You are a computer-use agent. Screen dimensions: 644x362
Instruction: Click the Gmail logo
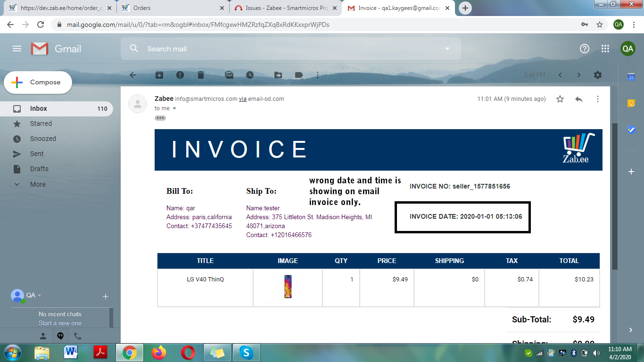click(x=56, y=49)
